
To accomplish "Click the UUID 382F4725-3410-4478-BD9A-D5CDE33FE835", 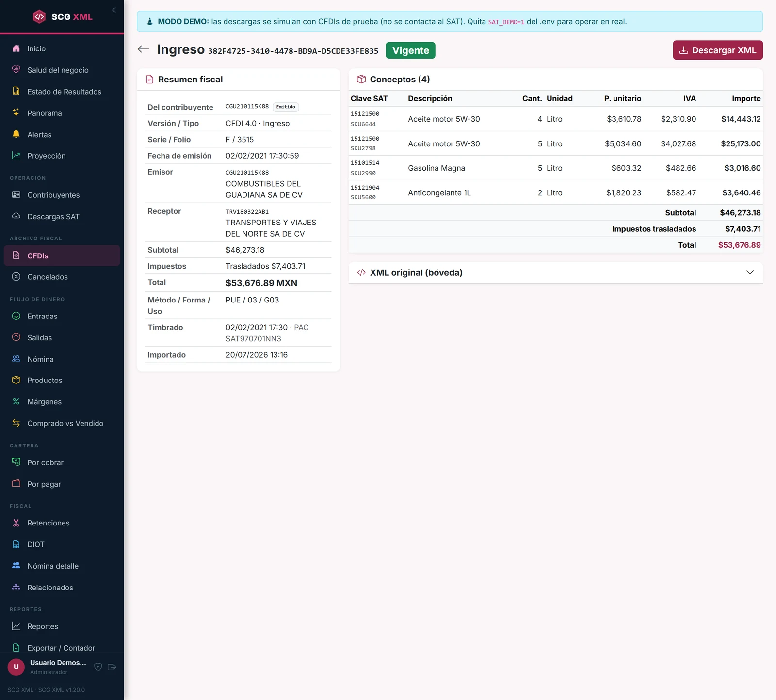I will pyautogui.click(x=293, y=51).
